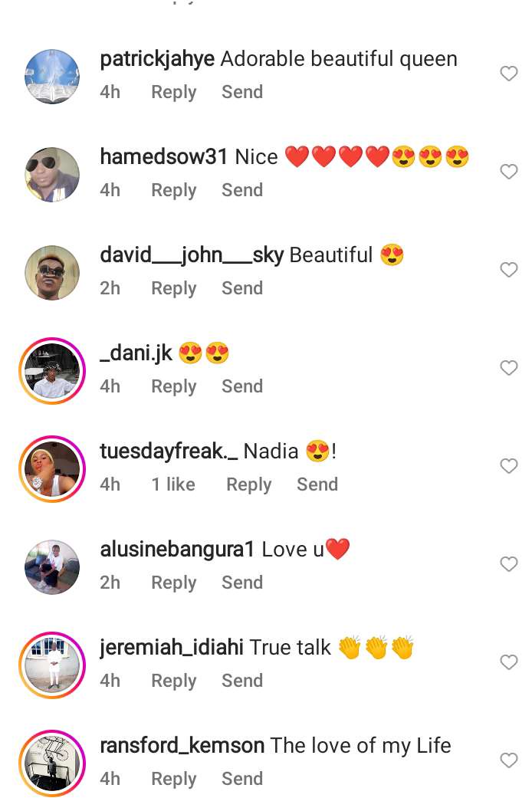532x811 pixels.
Task: View _dani.jk's story from the avatar
Action: click(x=52, y=371)
